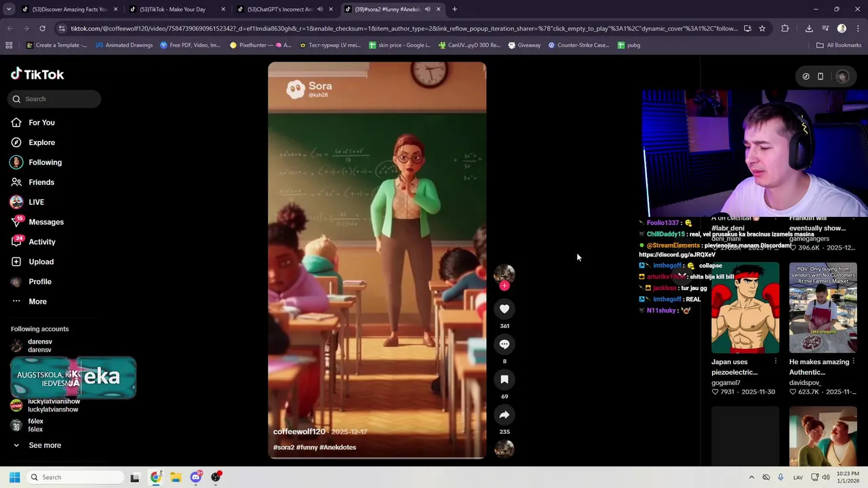Open davidspov_ creator name
This screenshot has height=488, width=868.
pos(805,383)
